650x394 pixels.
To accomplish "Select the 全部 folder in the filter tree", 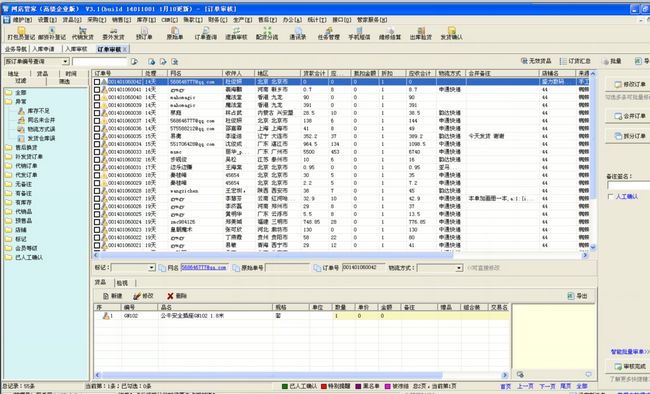I will 16,92.
